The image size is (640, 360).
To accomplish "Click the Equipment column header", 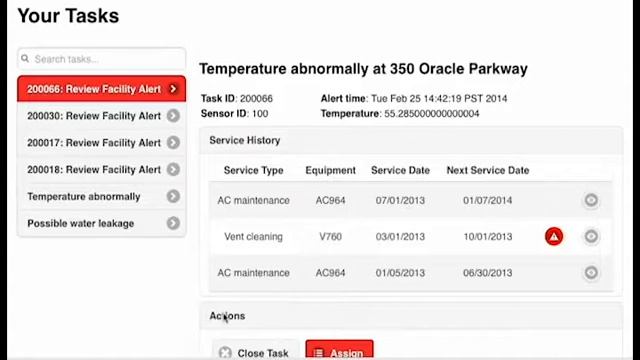I will (331, 170).
